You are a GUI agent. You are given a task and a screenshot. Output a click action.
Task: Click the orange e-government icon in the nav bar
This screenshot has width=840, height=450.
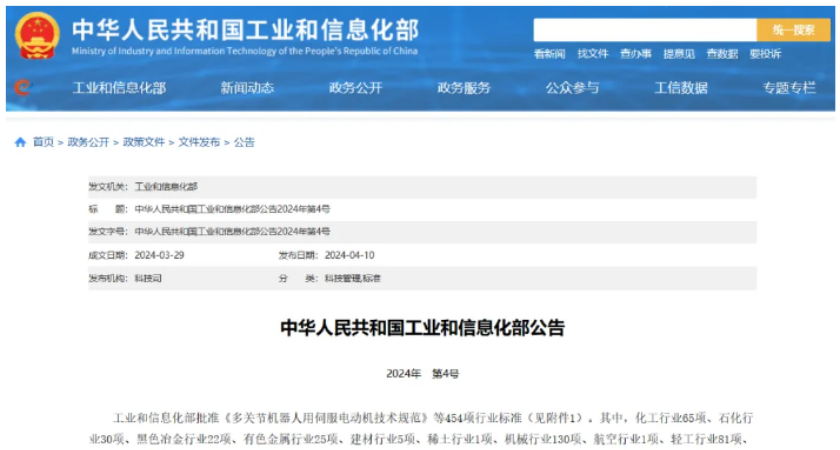22,87
